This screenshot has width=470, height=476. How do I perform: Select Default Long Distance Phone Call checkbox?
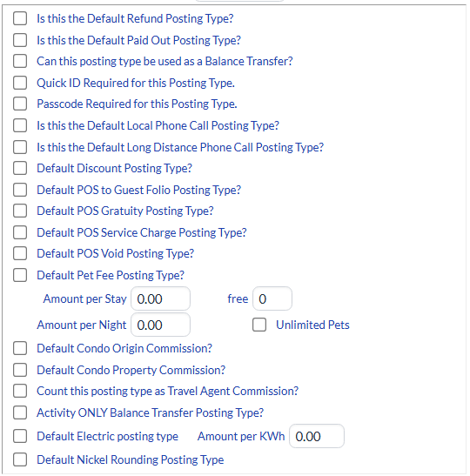pyautogui.click(x=20, y=147)
